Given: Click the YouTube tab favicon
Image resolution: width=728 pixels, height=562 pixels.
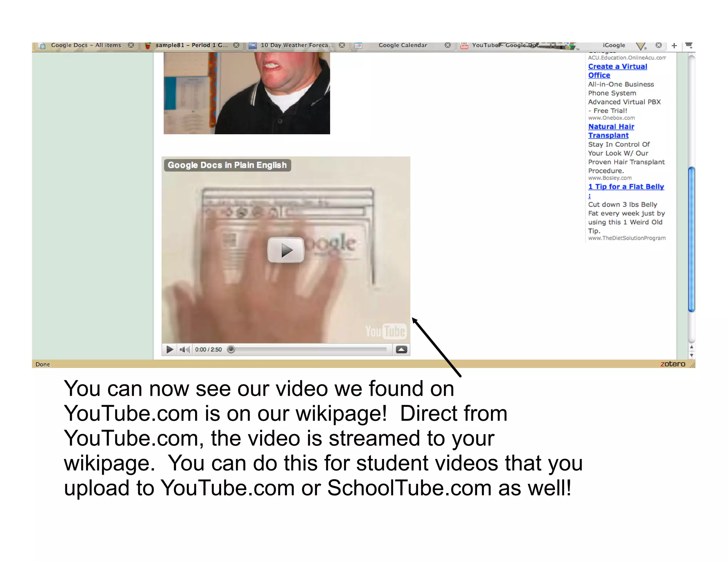Looking at the screenshot, I should click(464, 45).
